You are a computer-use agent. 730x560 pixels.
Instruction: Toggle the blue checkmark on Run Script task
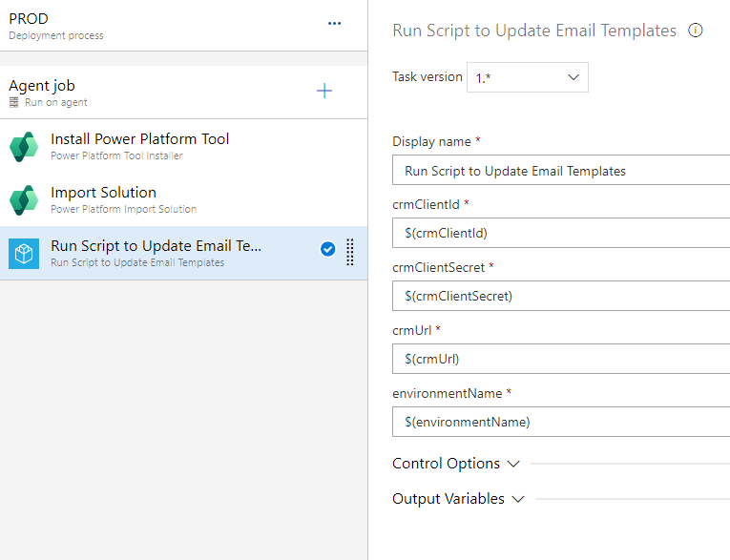[327, 249]
